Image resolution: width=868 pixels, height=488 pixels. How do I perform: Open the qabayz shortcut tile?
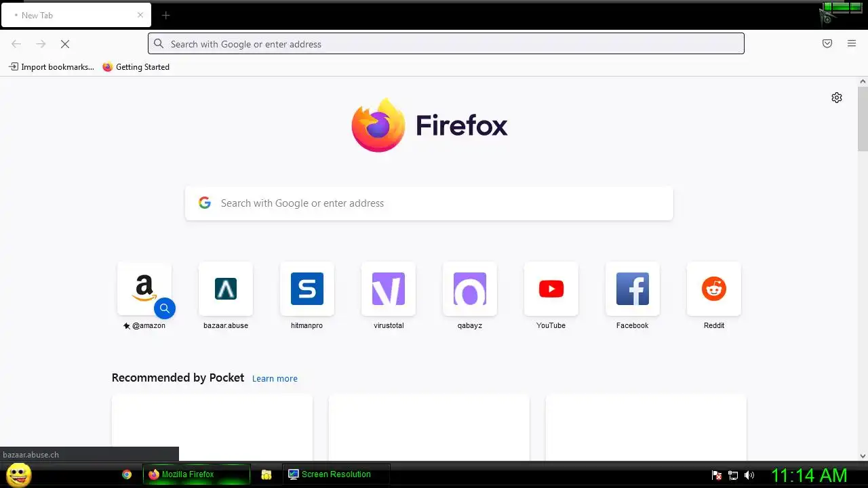pyautogui.click(x=470, y=289)
